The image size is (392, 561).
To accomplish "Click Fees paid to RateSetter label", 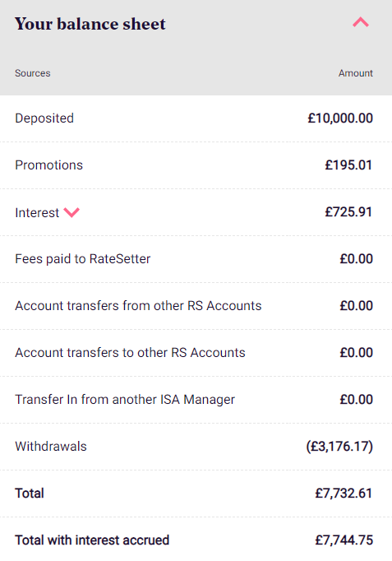I will 82,259.
